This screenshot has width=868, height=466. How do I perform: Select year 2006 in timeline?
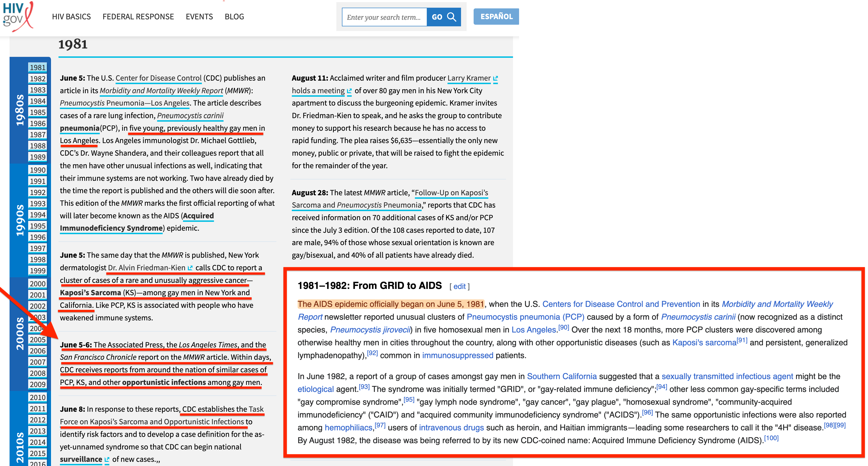click(x=37, y=351)
